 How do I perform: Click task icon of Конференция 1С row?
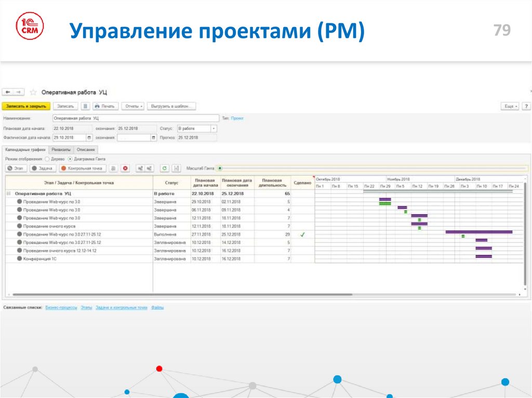tap(20, 258)
